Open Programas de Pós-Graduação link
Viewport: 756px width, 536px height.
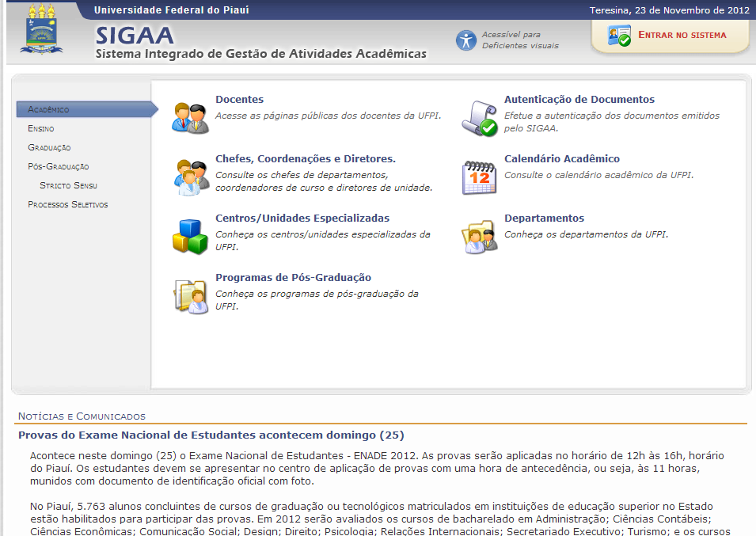click(293, 278)
